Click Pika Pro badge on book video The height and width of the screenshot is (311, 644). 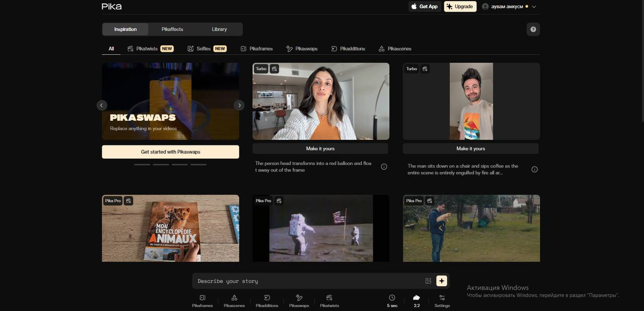coord(113,201)
